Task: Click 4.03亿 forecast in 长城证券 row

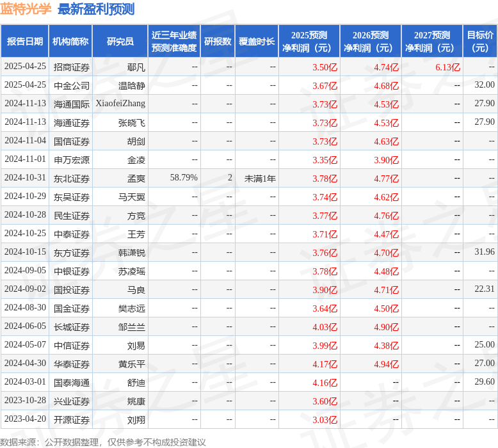Action: (325, 327)
